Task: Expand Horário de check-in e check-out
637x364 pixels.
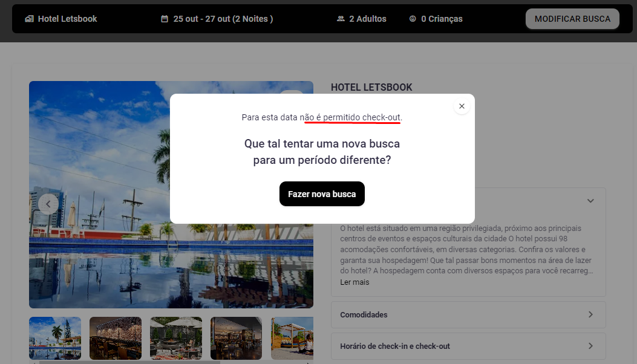Action: pyautogui.click(x=468, y=346)
